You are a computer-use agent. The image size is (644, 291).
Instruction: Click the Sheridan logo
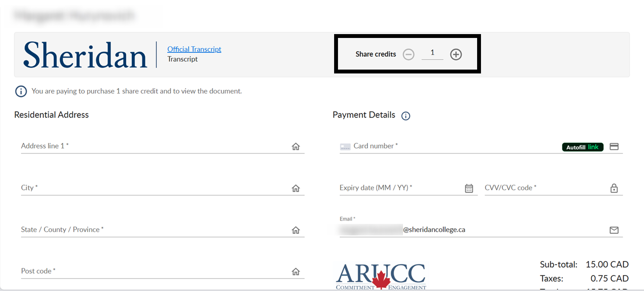(x=85, y=55)
